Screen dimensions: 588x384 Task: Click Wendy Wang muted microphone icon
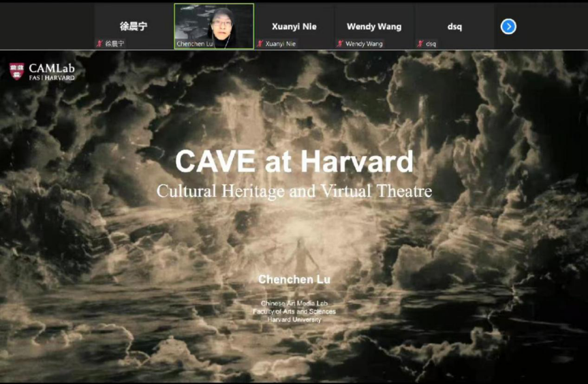pos(340,44)
